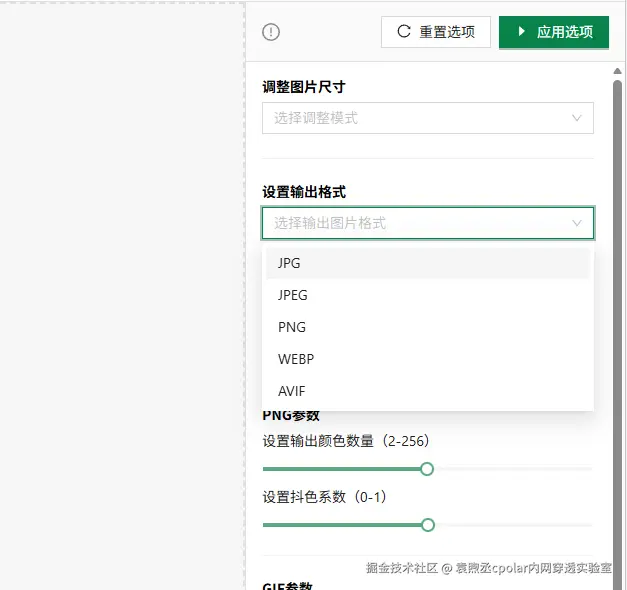This screenshot has width=627, height=590.
Task: Choose JPG from the format list
Action: tap(428, 263)
